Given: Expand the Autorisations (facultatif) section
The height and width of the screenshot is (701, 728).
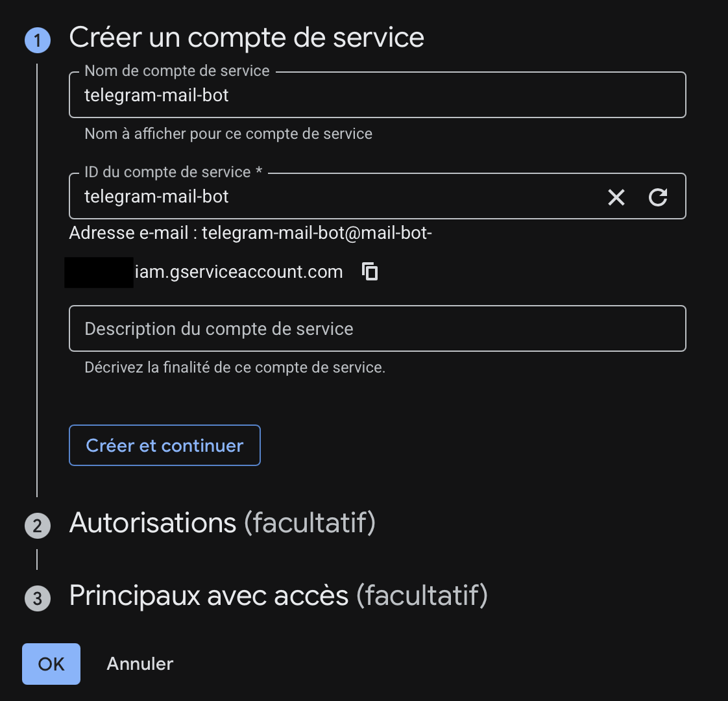Looking at the screenshot, I should pyautogui.click(x=222, y=523).
